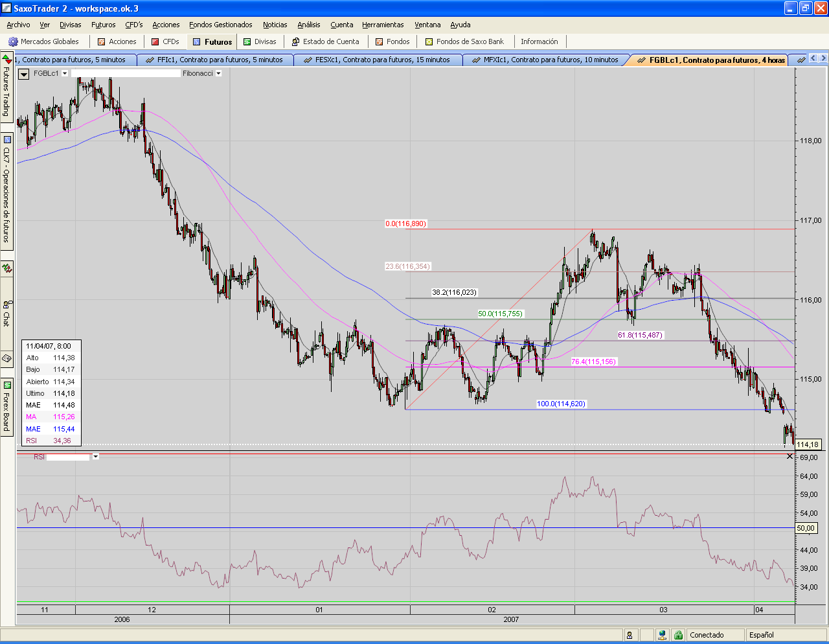Close the RSI indicator panel
This screenshot has height=644, width=829.
point(789,457)
